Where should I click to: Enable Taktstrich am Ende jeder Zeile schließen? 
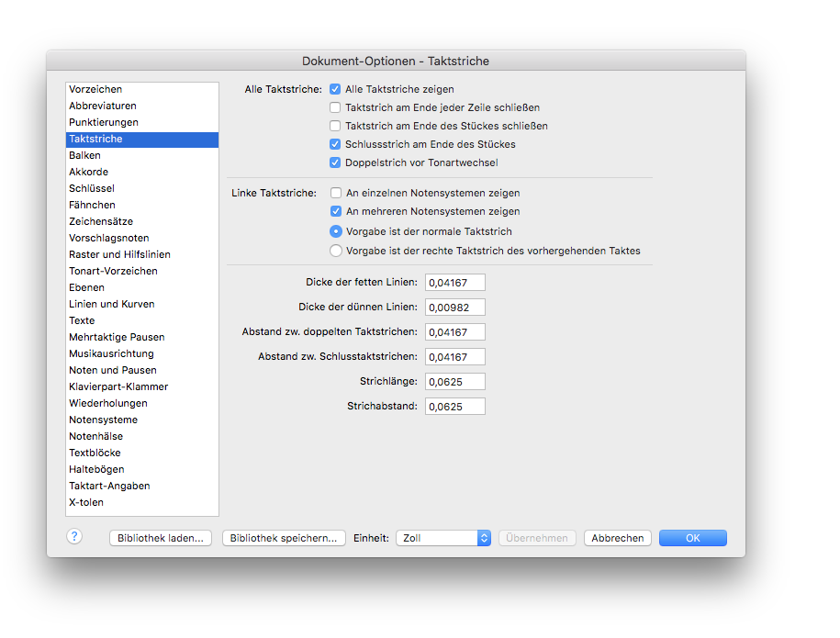(336, 107)
